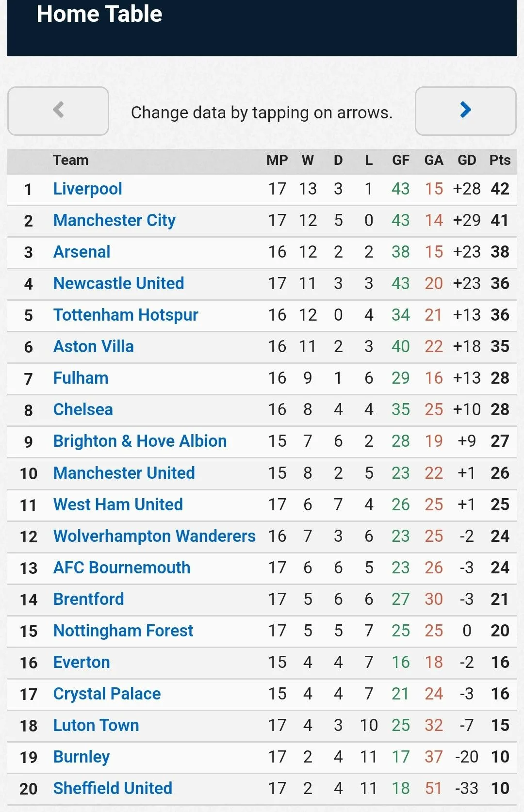
Task: Open the Liverpool team link
Action: click(87, 189)
